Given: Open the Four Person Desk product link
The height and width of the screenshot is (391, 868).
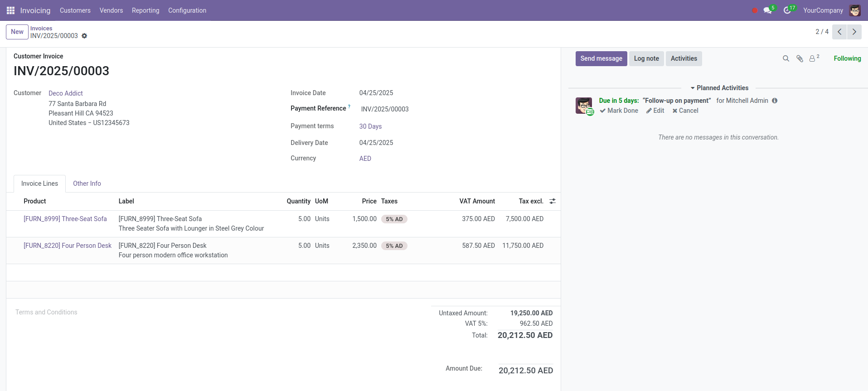Looking at the screenshot, I should pyautogui.click(x=68, y=246).
